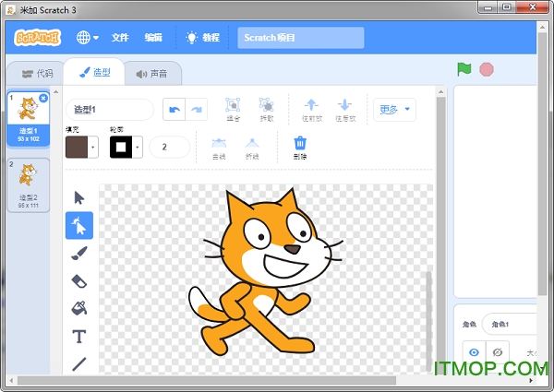554x392 pixels.
Task: Select the Fill bucket tool
Action: (79, 309)
